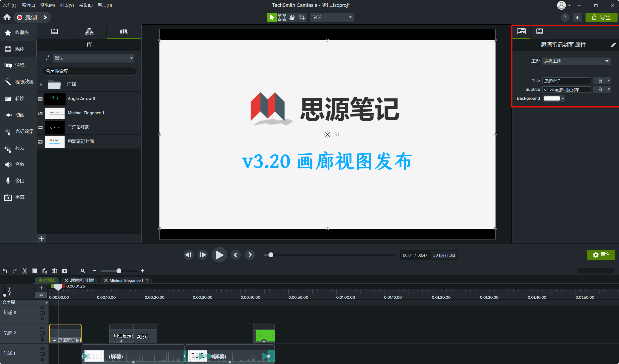Click the Home icon in top toolbar

pyautogui.click(x=7, y=17)
